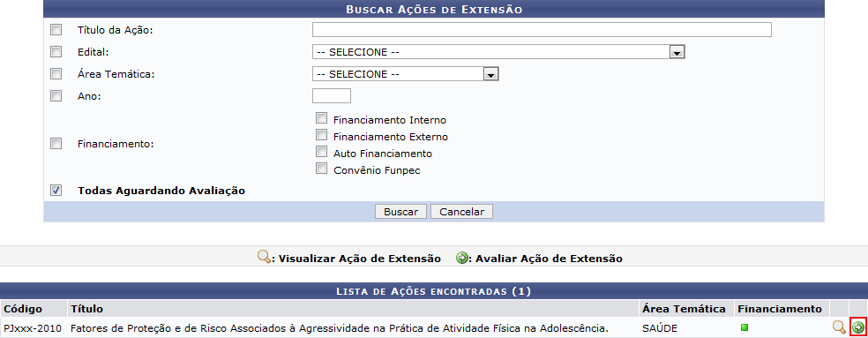Viewport: 868px width, 338px height.
Task: Focus the Título da Ação text field
Action: (542, 29)
